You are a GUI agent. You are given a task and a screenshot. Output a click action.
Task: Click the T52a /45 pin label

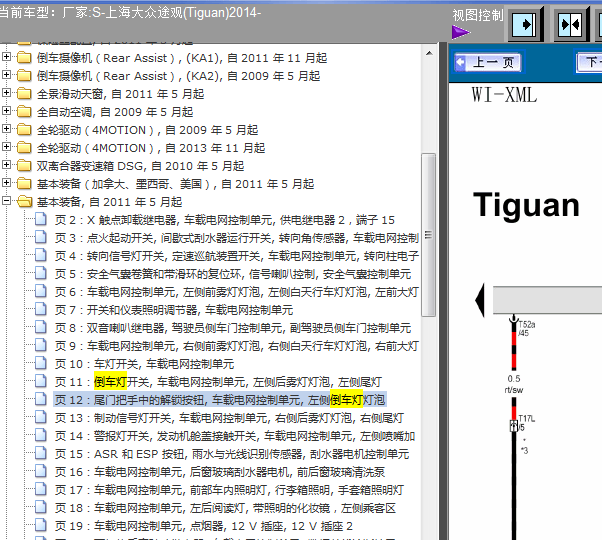coord(526,329)
